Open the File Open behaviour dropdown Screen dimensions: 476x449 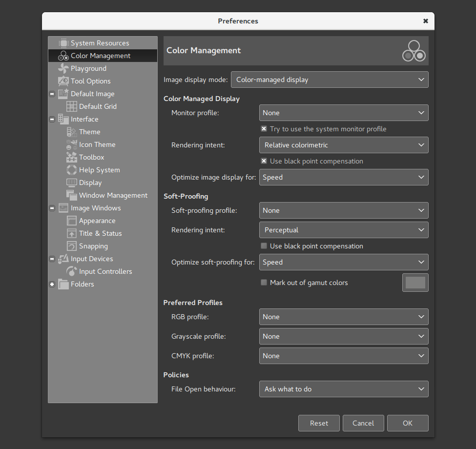(x=344, y=389)
